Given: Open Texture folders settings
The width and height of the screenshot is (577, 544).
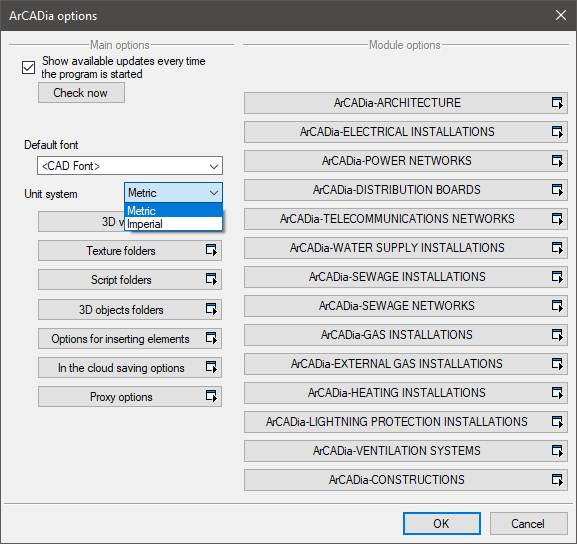Looking at the screenshot, I should [x=130, y=251].
